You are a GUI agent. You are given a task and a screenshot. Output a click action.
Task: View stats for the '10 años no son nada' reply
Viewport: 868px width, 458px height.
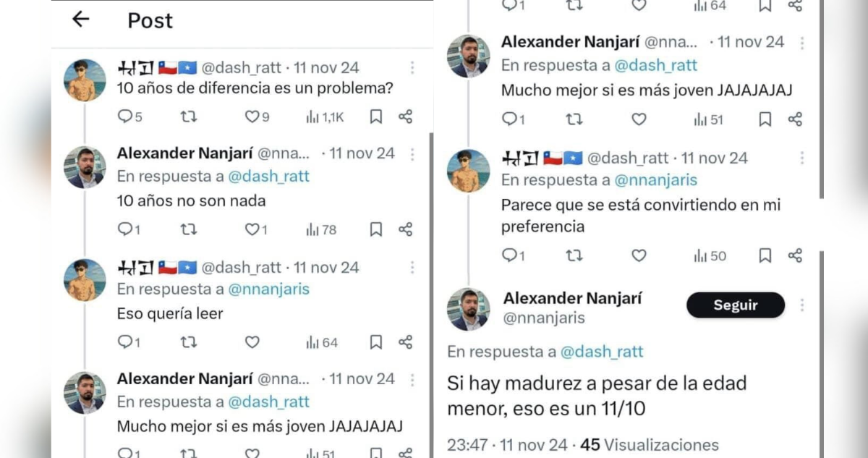coord(322,230)
